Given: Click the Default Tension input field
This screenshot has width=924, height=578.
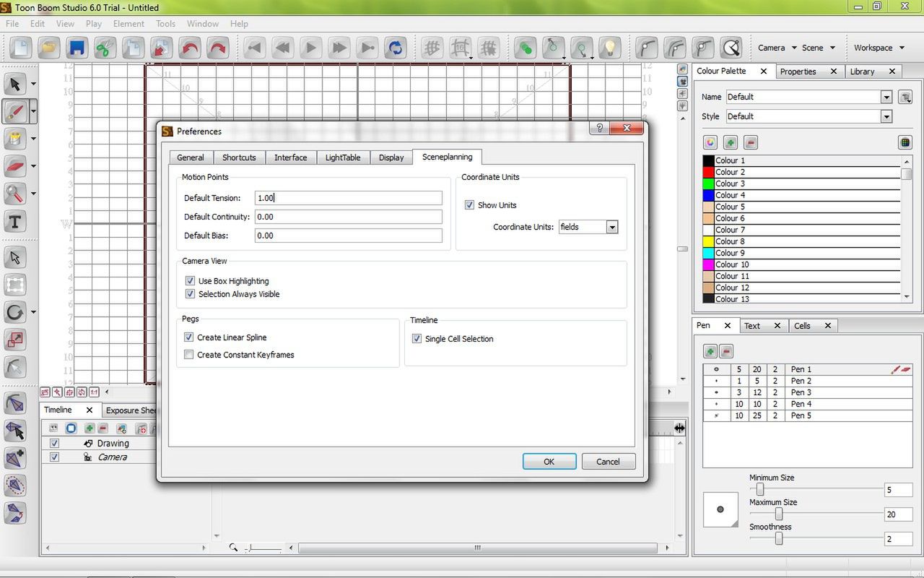Looking at the screenshot, I should (349, 198).
